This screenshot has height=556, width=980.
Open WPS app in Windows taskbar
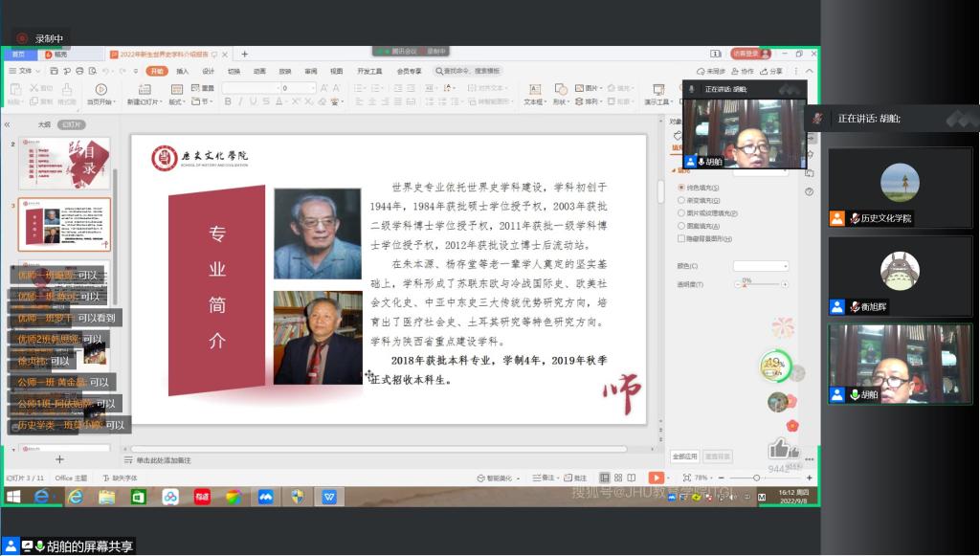[x=328, y=497]
